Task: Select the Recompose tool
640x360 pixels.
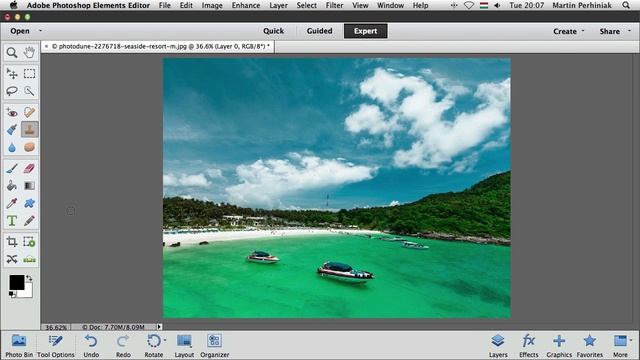Action: tap(29, 242)
